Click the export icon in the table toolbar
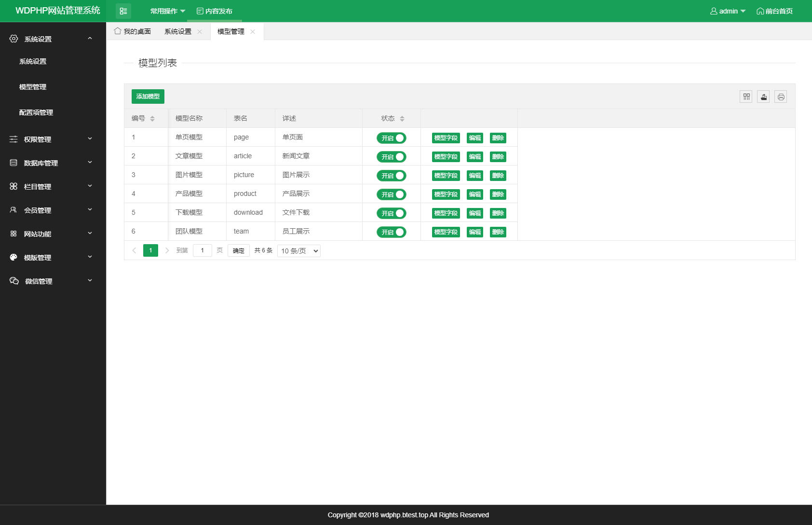This screenshot has width=812, height=525. click(764, 97)
